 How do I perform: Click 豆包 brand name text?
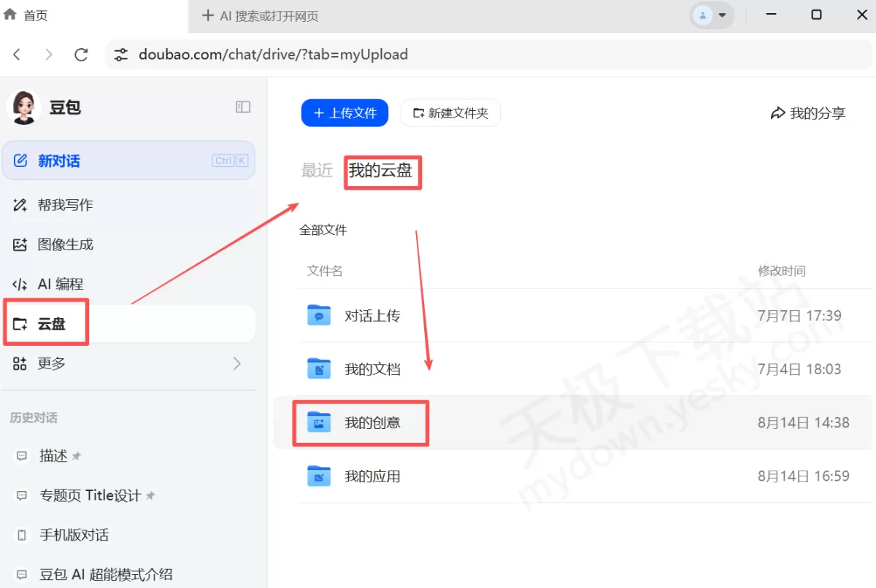click(x=65, y=107)
